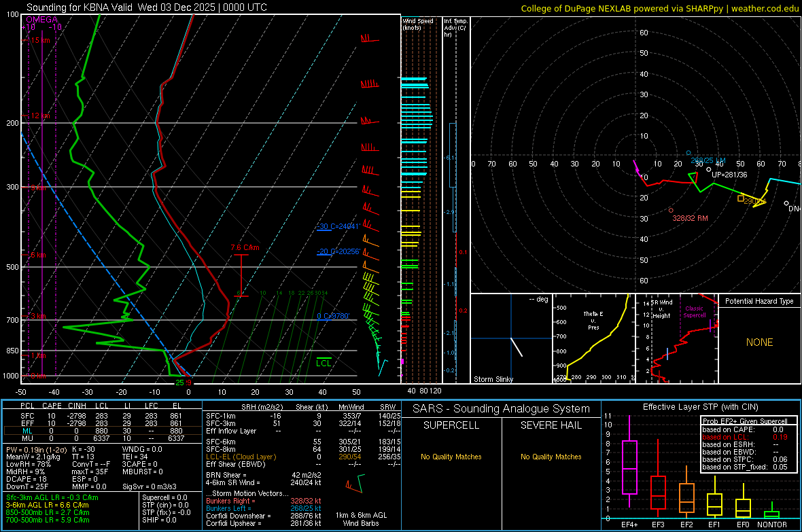This screenshot has height=532, width=802.
Task: Click the 'UP=281/36' hodograph label
Action: (729, 175)
